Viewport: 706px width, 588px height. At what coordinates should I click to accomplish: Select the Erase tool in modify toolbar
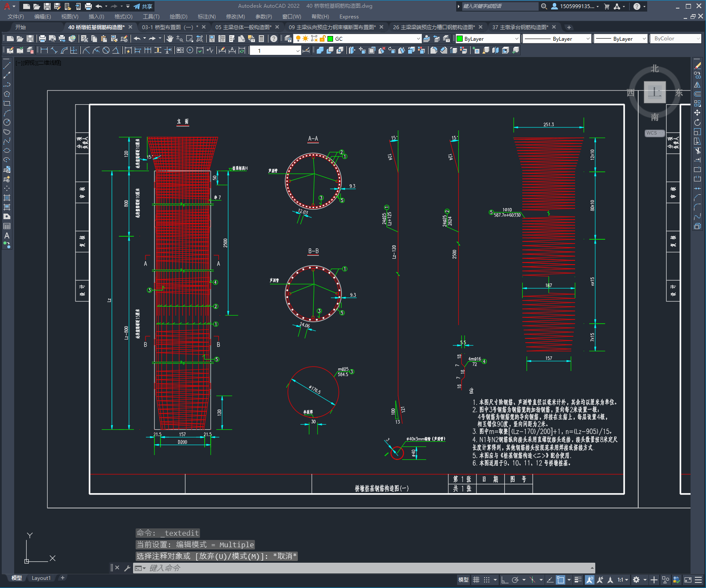[697, 66]
